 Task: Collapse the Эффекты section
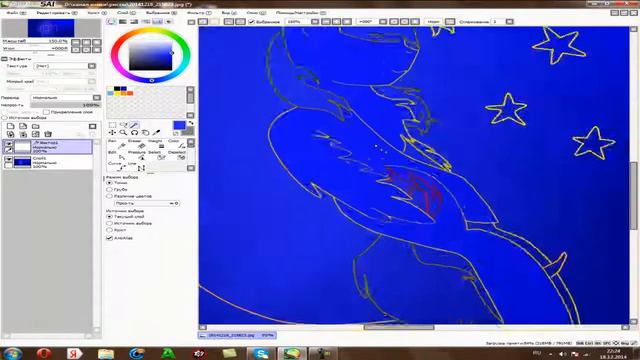(x=4, y=59)
